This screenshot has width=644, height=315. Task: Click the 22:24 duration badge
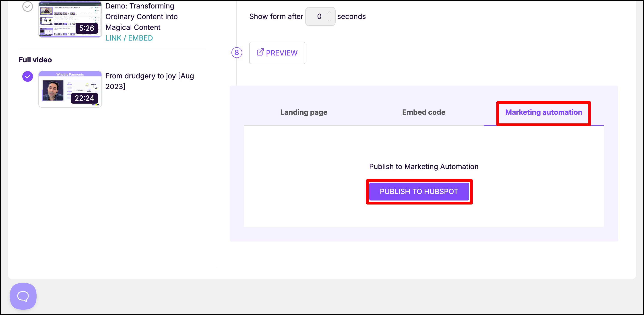click(x=84, y=98)
